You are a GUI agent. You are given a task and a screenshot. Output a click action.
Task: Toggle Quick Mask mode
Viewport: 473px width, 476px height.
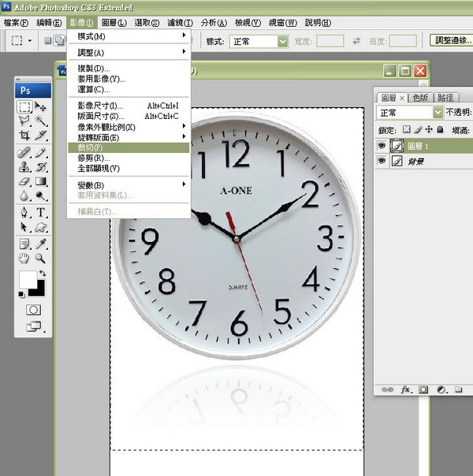point(33,310)
